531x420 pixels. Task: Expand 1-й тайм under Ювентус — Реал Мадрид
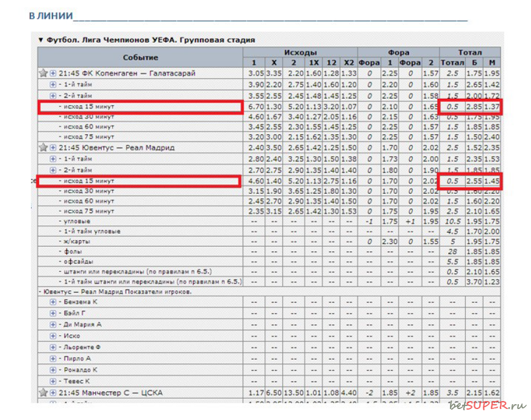pos(53,159)
